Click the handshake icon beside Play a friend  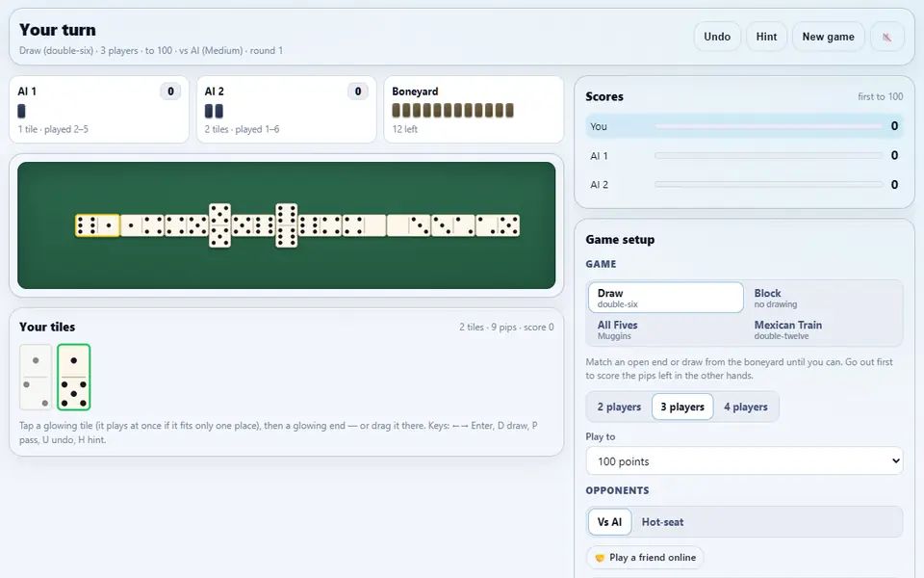click(x=600, y=558)
